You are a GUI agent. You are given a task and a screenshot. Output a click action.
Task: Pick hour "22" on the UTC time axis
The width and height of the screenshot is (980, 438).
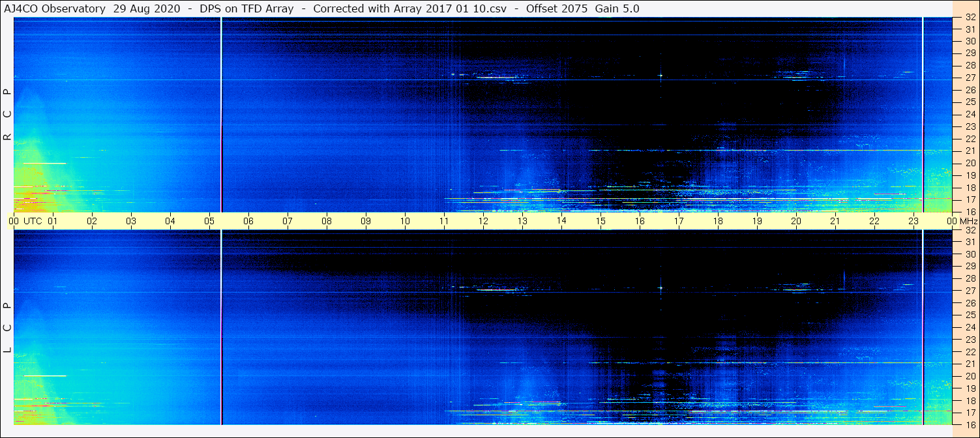[x=874, y=221]
